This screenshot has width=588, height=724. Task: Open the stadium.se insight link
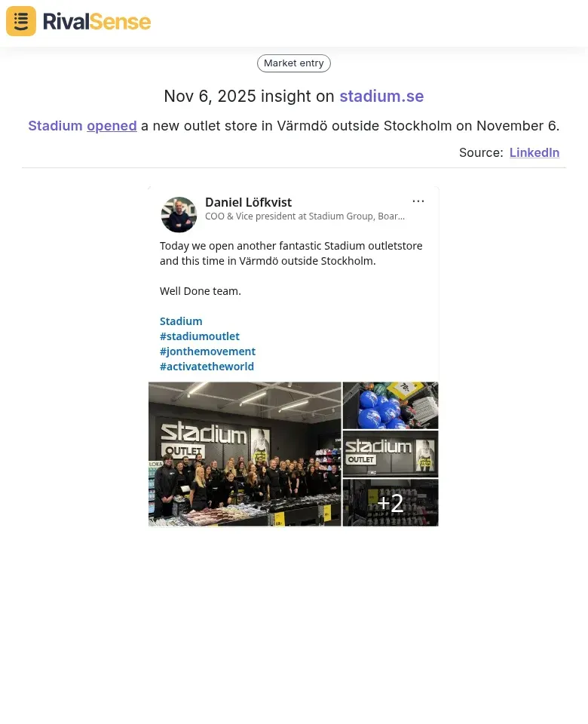pos(381,97)
